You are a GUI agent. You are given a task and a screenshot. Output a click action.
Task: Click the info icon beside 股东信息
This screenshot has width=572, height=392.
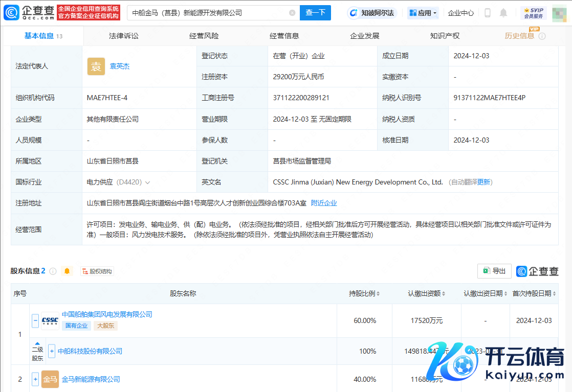[x=53, y=271]
